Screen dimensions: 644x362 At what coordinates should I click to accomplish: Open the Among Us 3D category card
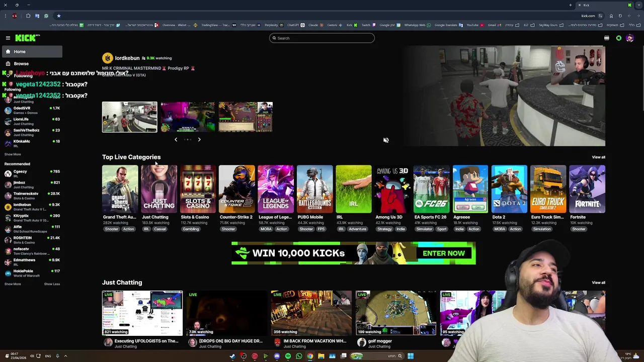[x=392, y=189]
